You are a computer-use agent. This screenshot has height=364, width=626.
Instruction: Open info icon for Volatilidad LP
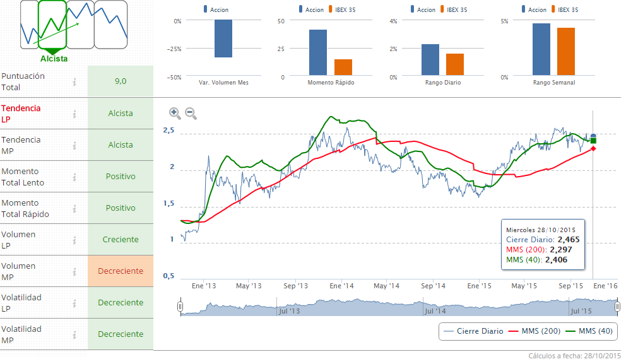74,303
